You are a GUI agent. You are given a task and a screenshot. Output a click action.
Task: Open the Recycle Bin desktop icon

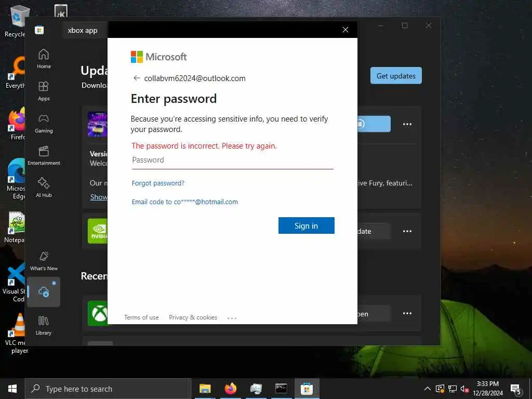[x=16, y=21]
